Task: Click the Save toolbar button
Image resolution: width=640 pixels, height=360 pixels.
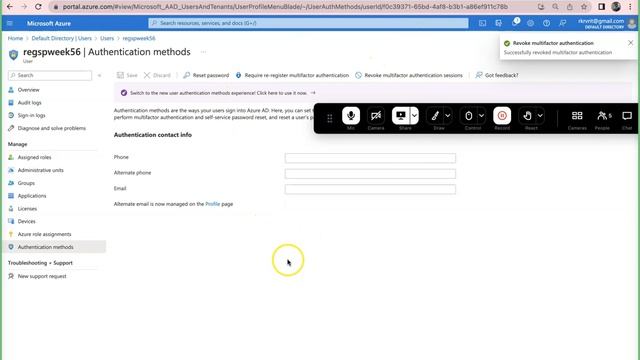Action: click(127, 76)
